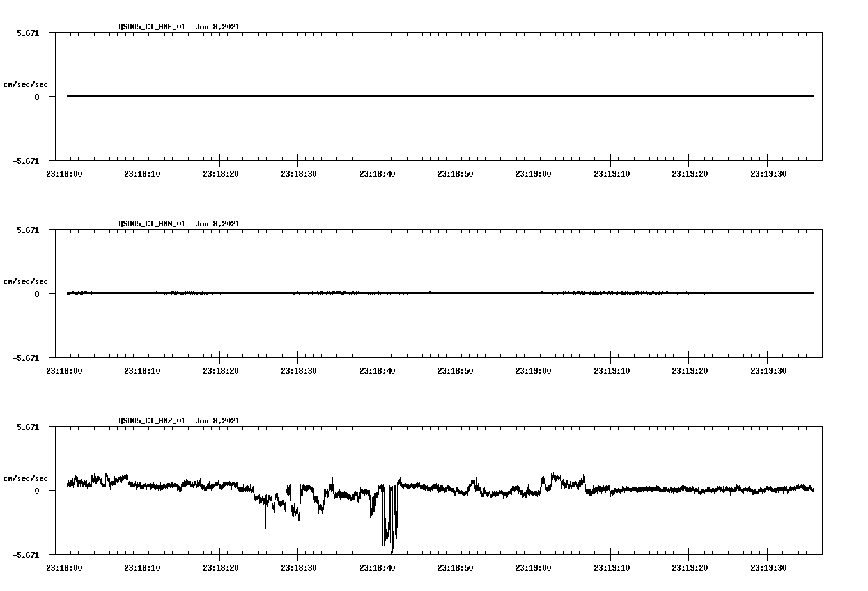Click the 23:18:40 time label under HNE chart
Viewport: 868px width, 591px height.
pos(377,173)
